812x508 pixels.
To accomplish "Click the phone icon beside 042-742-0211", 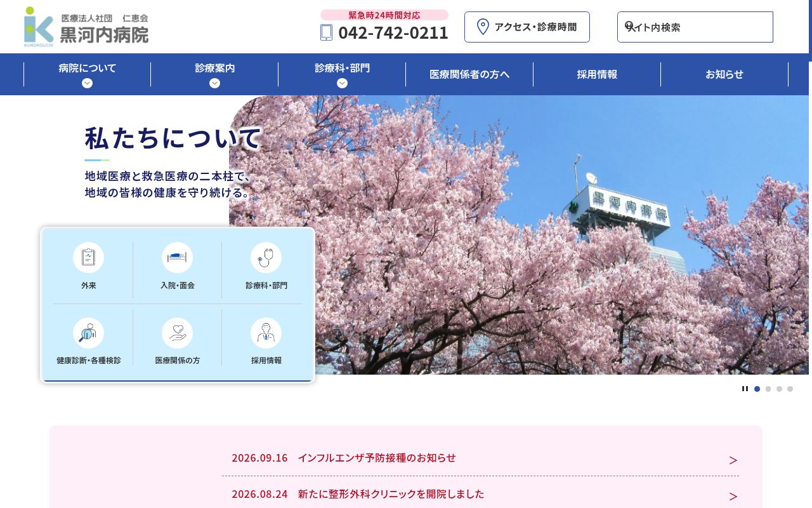I will tap(326, 32).
